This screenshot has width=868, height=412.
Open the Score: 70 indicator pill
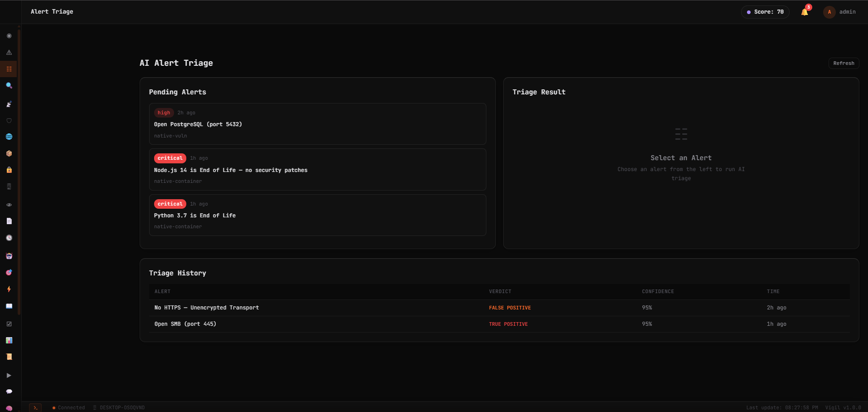point(765,12)
